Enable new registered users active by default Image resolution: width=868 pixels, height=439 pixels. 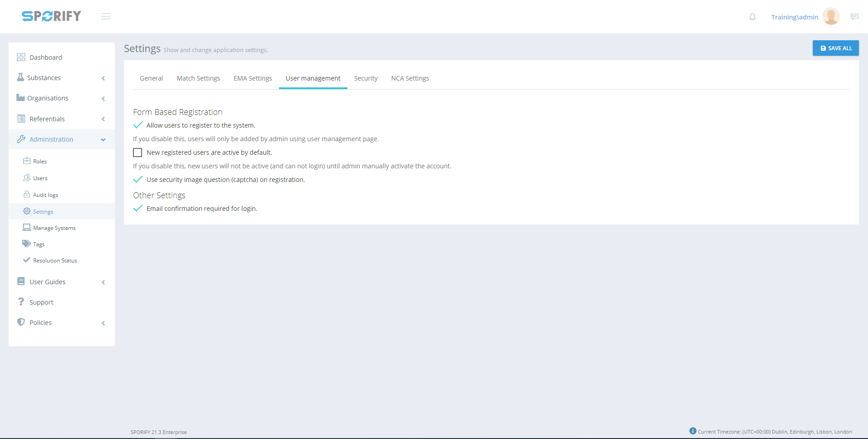coord(138,153)
